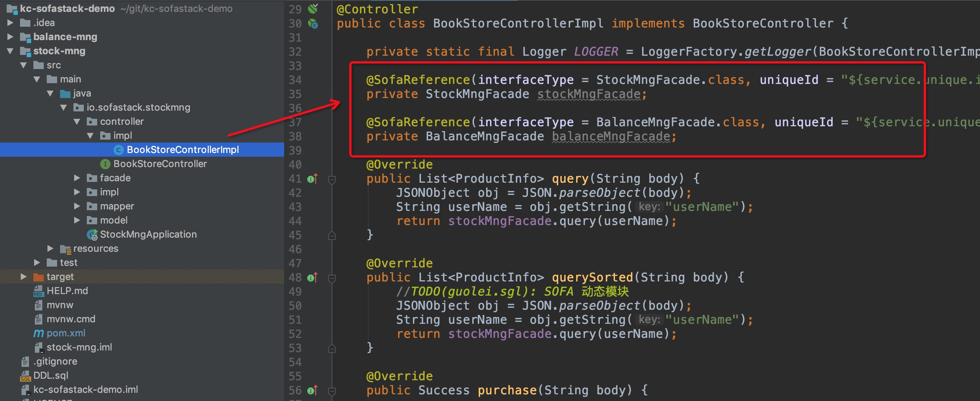Click the HELP.md markdown file icon
This screenshot has height=401, width=980.
point(39,291)
